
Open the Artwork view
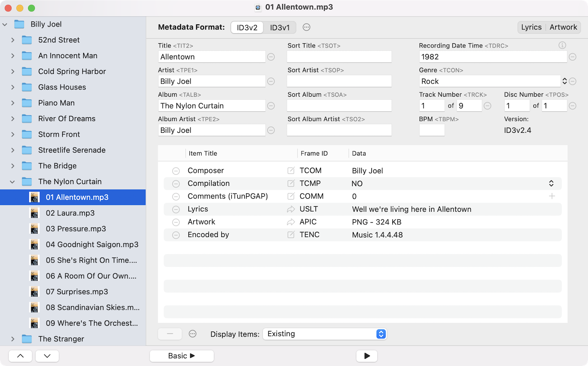tap(563, 27)
